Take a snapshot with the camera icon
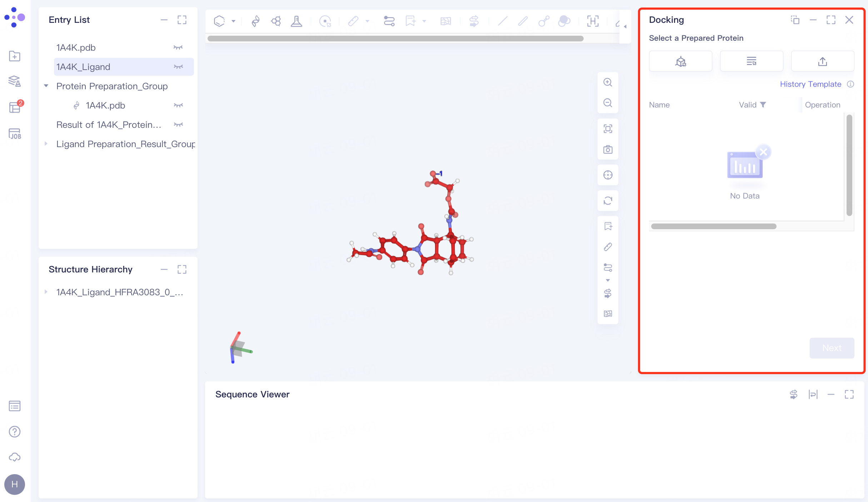The width and height of the screenshot is (868, 502). point(608,150)
